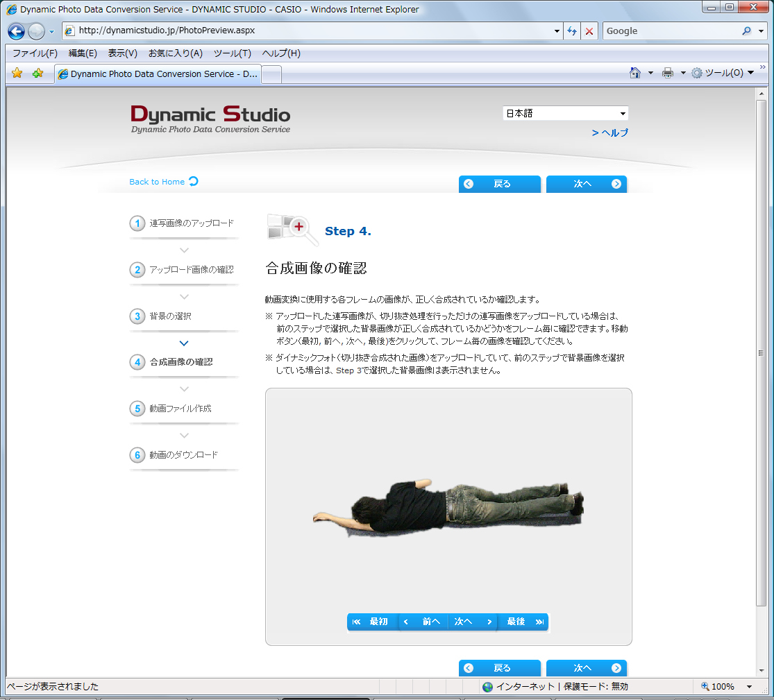Click the Home icon on browser toolbar

(634, 72)
